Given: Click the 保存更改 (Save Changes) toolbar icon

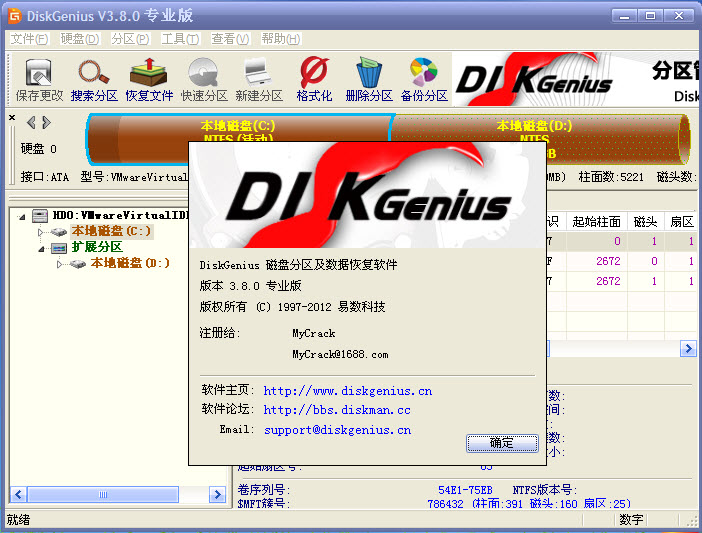Looking at the screenshot, I should (39, 79).
